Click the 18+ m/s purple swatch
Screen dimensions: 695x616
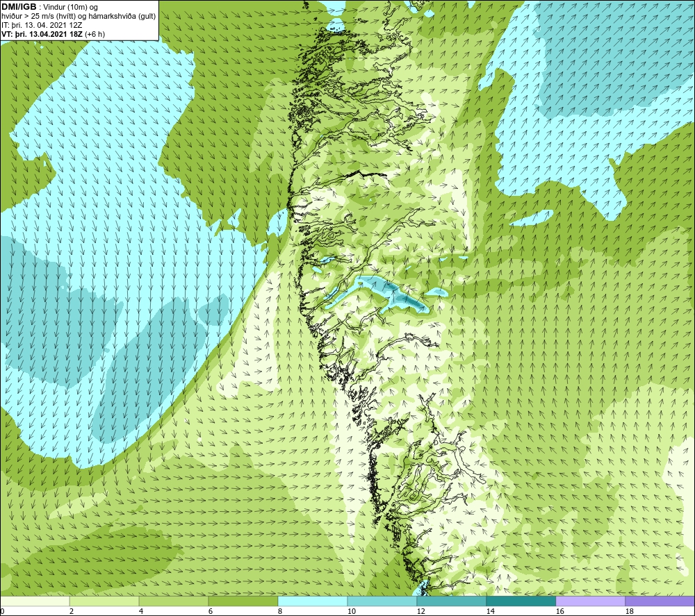click(x=660, y=601)
